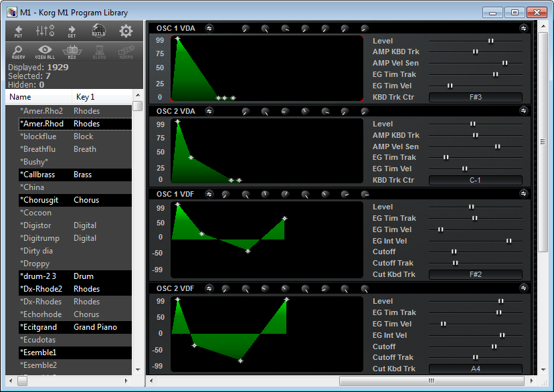Click editor panel horizontal scrollbar thumb
554x392 pixels.
point(432,381)
